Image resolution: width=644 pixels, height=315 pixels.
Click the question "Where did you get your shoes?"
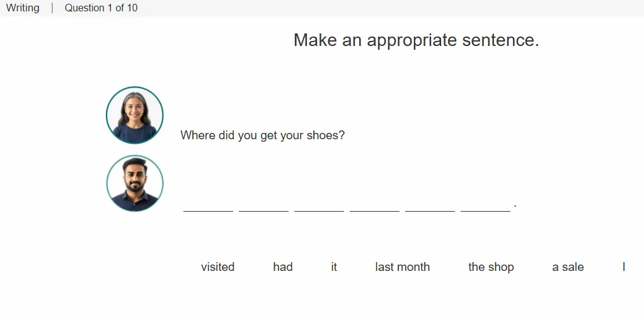[262, 135]
